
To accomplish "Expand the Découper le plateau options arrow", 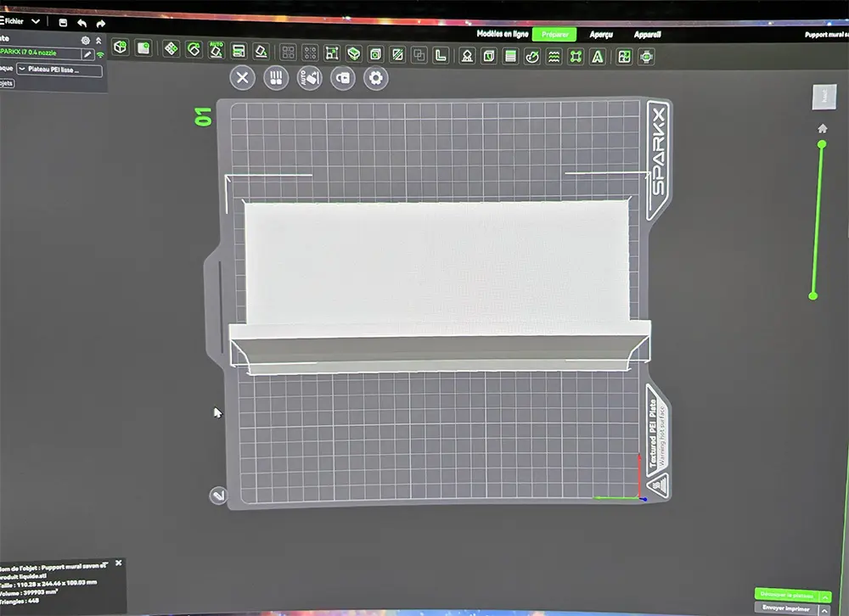I will tap(825, 596).
